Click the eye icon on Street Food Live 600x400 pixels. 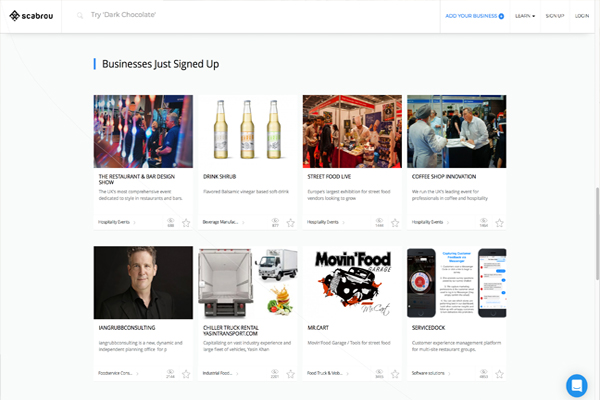click(x=379, y=220)
